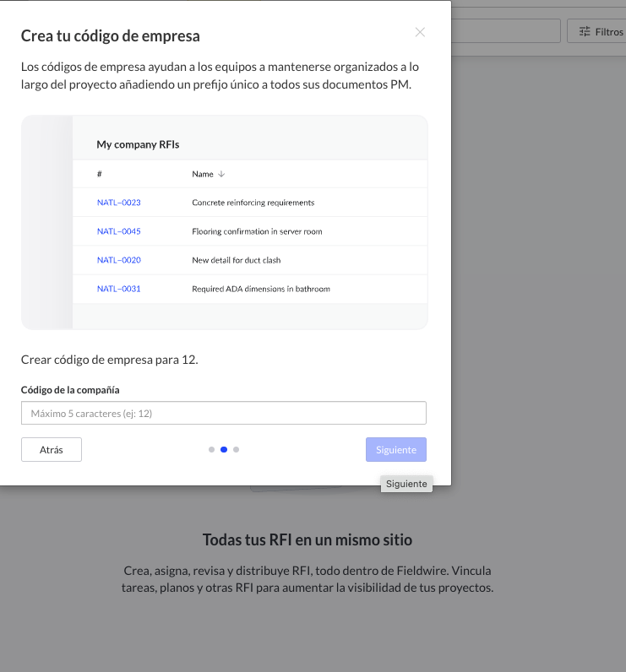626x672 pixels.
Task: Click 'Flooring confirmation in server room' text
Action: click(x=257, y=231)
